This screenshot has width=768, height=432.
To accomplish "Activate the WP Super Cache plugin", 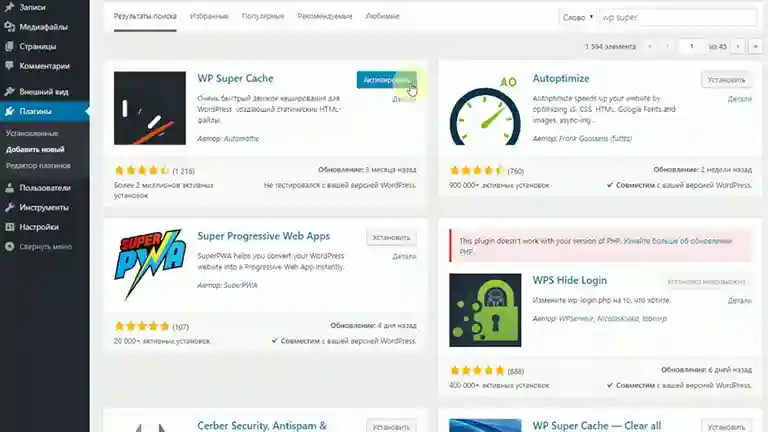I will [386, 80].
